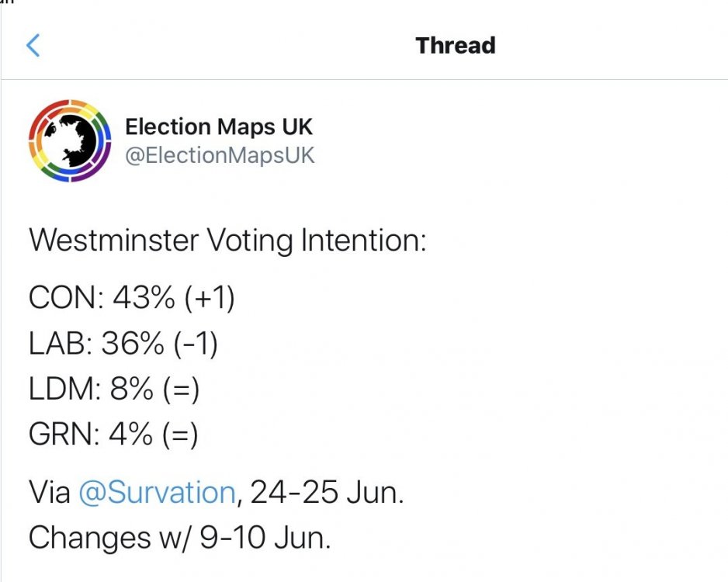Tap the Thread header title
The width and height of the screenshot is (728, 582).
click(455, 45)
